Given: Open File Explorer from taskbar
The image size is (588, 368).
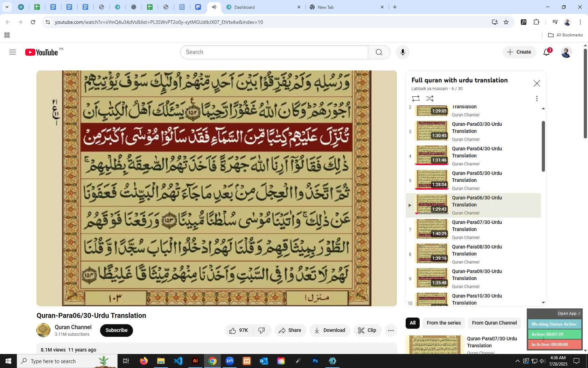Looking at the screenshot, I should coord(161,361).
